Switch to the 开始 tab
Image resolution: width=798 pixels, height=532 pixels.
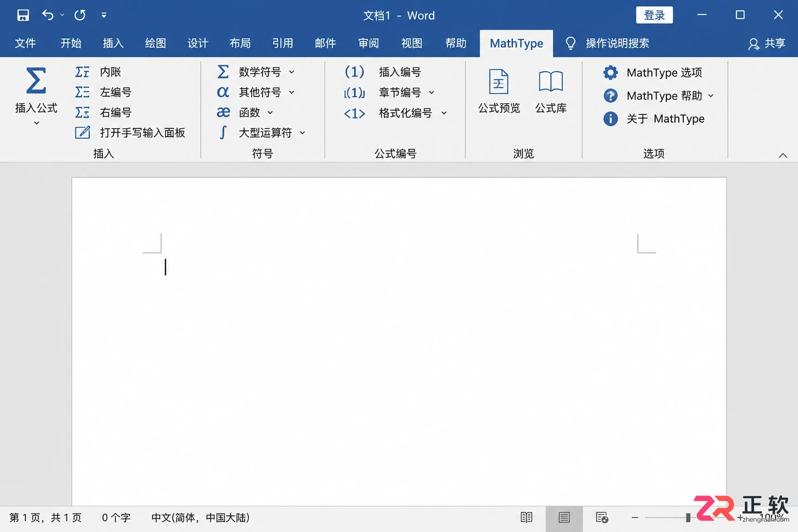[71, 43]
